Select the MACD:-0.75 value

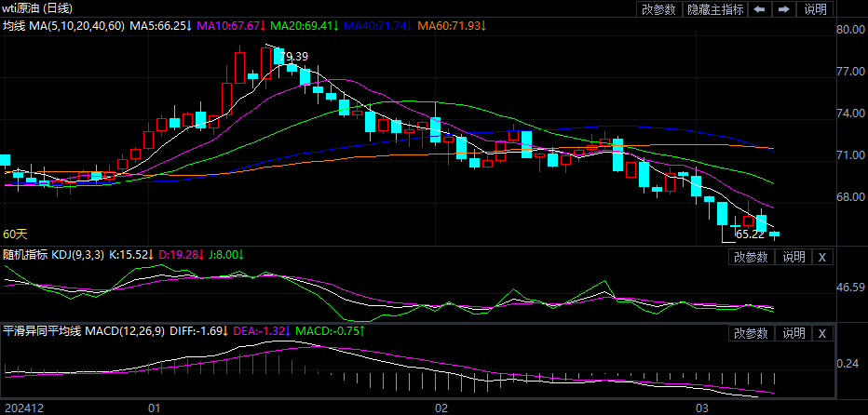click(330, 331)
